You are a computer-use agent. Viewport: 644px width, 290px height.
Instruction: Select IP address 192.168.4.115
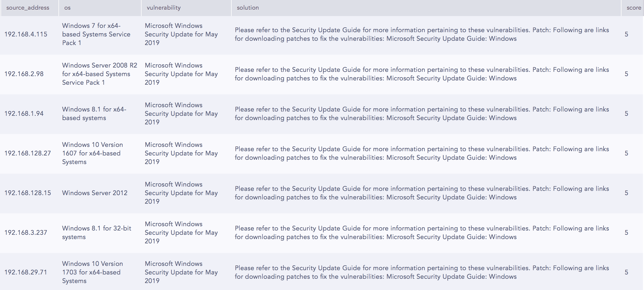[26, 34]
